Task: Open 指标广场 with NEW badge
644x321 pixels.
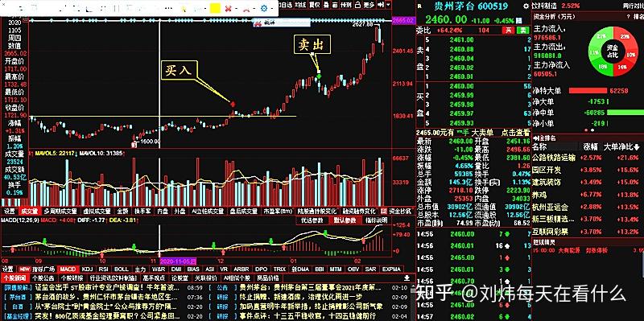Action: pyautogui.click(x=37, y=269)
